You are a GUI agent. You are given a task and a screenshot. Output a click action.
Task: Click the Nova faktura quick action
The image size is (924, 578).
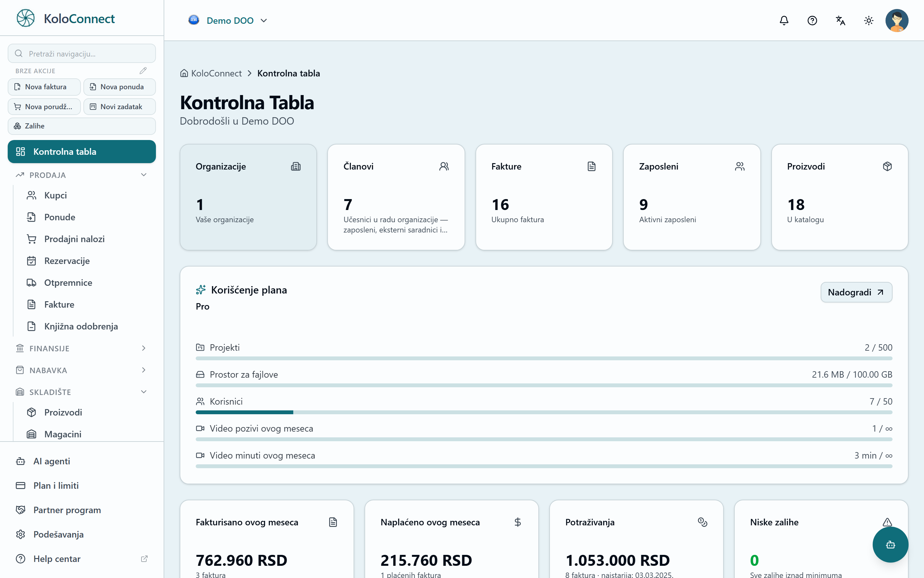[44, 87]
